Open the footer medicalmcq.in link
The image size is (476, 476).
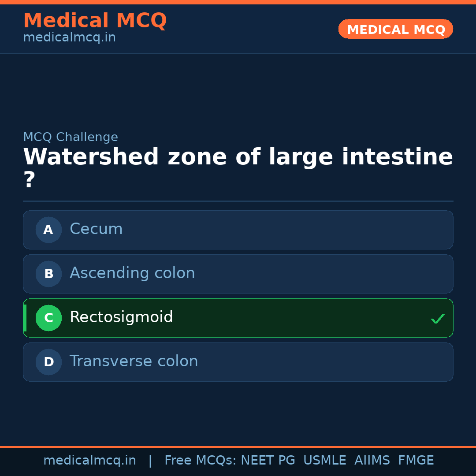(x=89, y=461)
